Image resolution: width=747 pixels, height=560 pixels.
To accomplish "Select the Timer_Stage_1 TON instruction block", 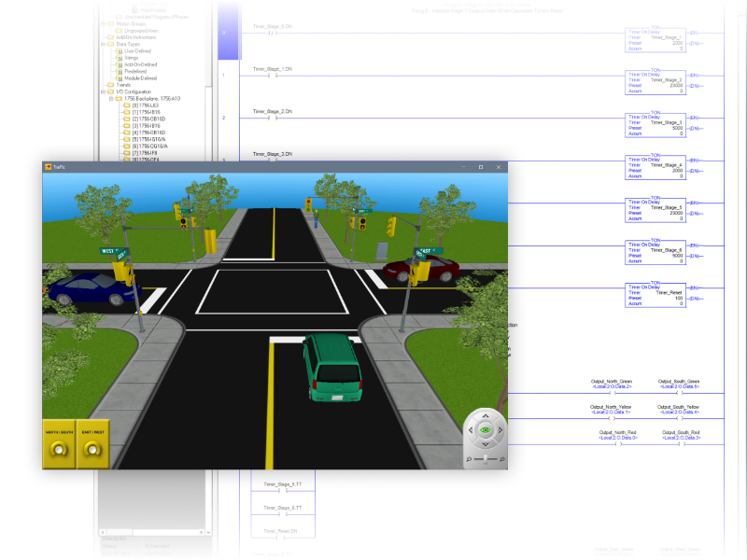I will coord(655,39).
